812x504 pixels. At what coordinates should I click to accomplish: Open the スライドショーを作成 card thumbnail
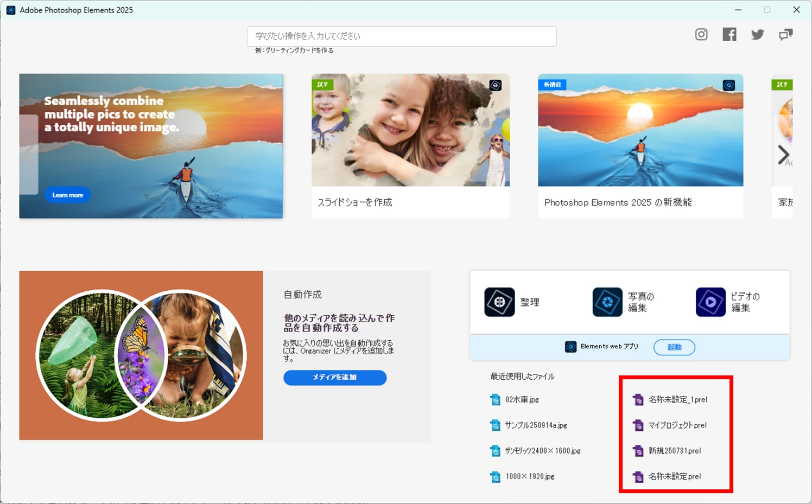(411, 130)
